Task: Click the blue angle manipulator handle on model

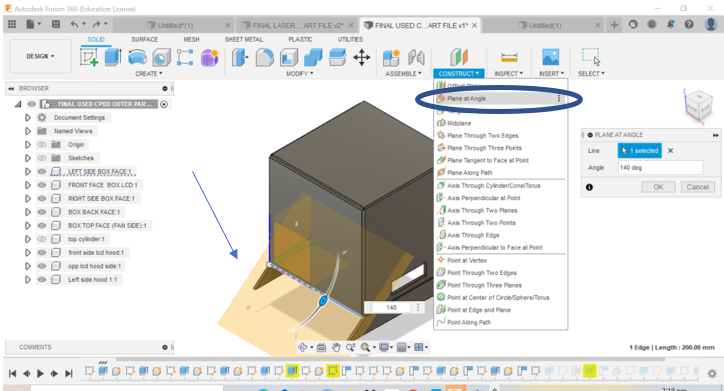Action: (x=323, y=301)
